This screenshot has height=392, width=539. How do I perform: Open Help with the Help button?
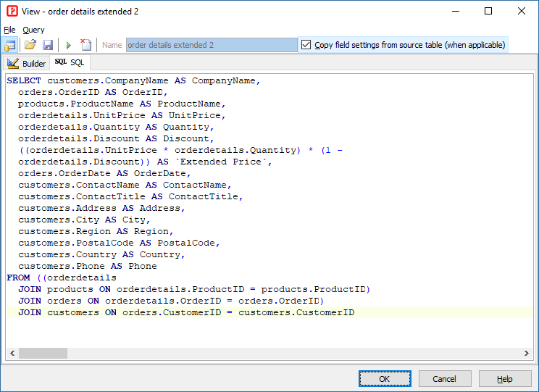point(505,379)
